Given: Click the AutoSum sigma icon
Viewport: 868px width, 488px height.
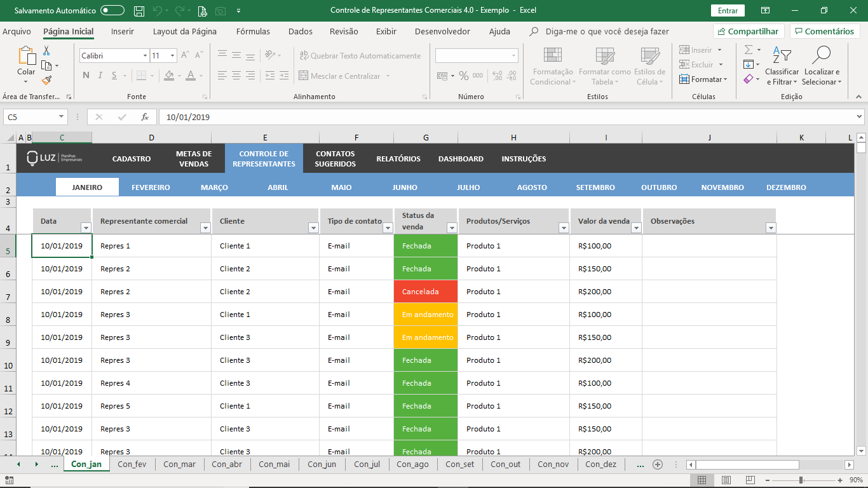Looking at the screenshot, I should point(749,50).
